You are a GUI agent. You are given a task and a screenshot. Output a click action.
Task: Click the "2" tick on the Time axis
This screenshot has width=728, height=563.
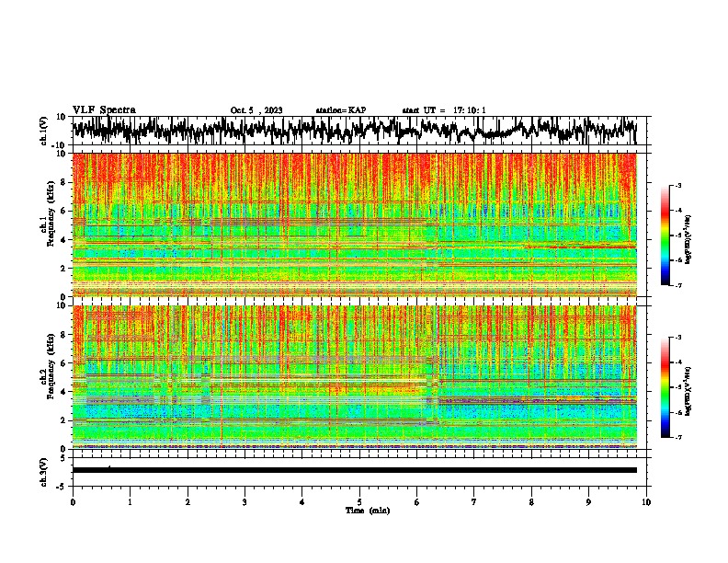(188, 502)
